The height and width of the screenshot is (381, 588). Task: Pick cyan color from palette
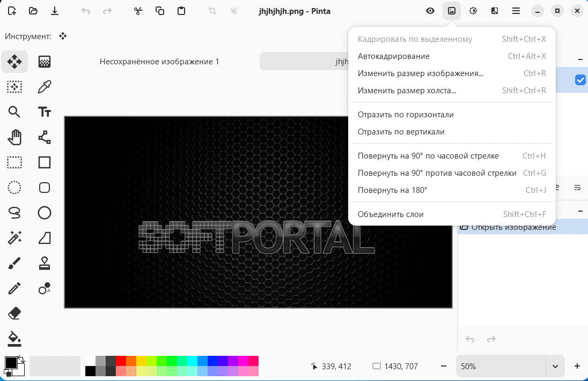tap(192, 361)
